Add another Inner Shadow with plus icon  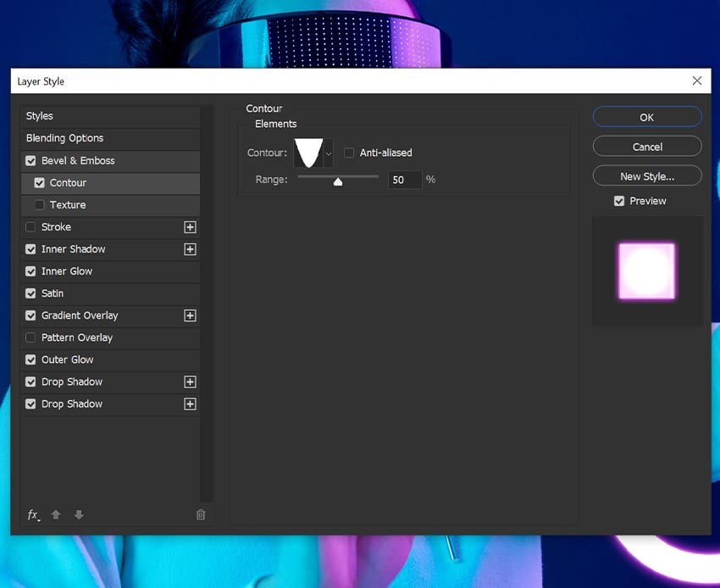190,249
